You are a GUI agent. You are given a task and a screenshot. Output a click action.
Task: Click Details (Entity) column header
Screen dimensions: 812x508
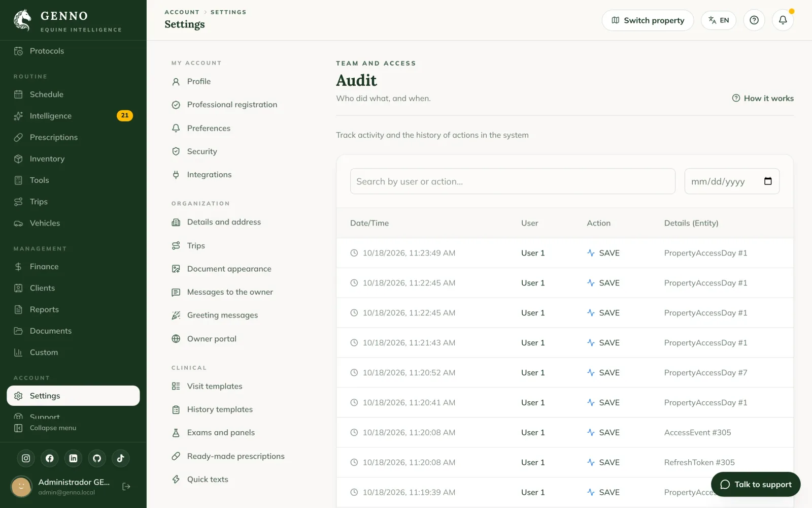coord(691,223)
